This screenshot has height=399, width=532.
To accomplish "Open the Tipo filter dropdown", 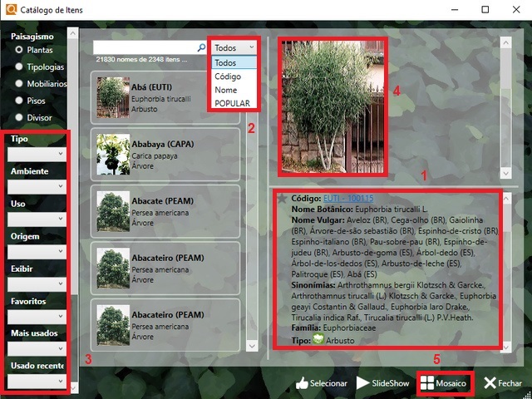I will click(x=35, y=154).
